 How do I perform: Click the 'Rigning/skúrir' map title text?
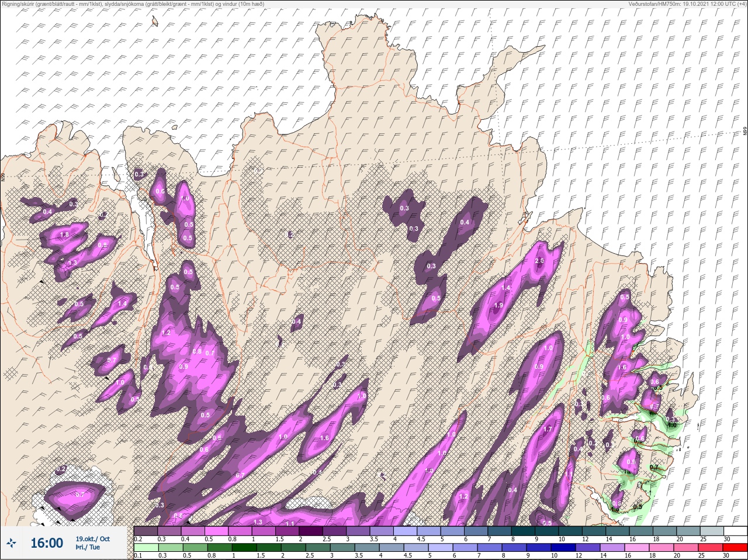[x=134, y=4]
